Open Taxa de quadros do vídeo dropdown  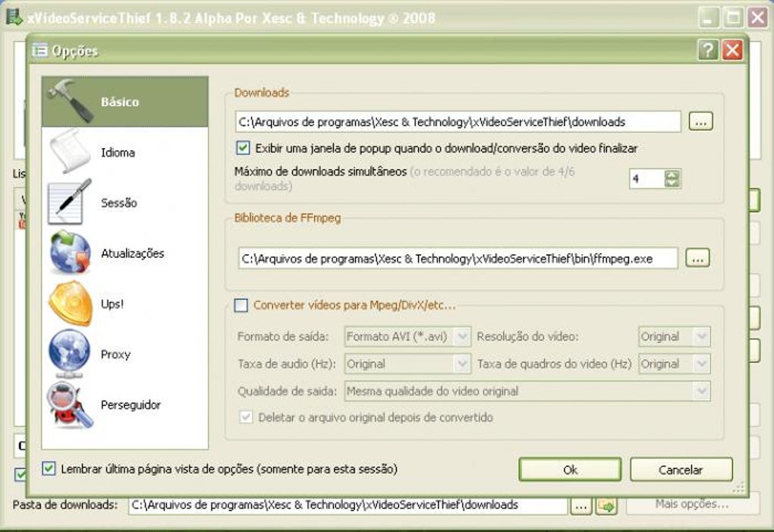[674, 364]
